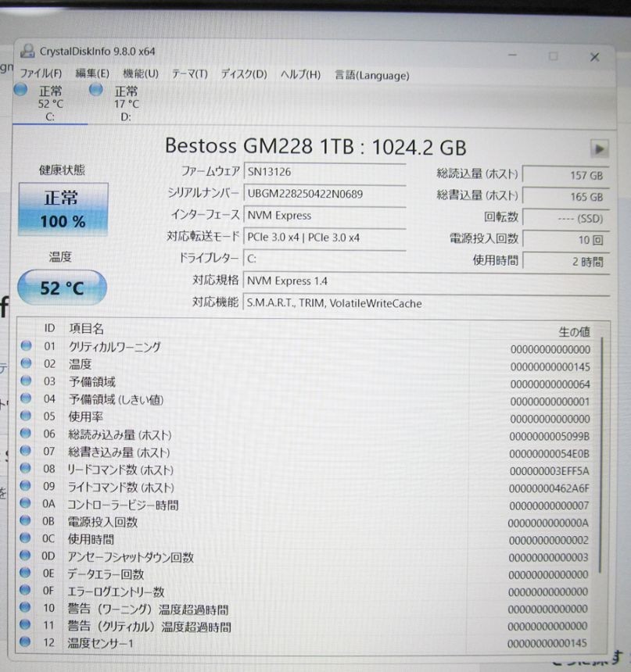
Task: Click the 生の値 column header
Action: tap(574, 332)
